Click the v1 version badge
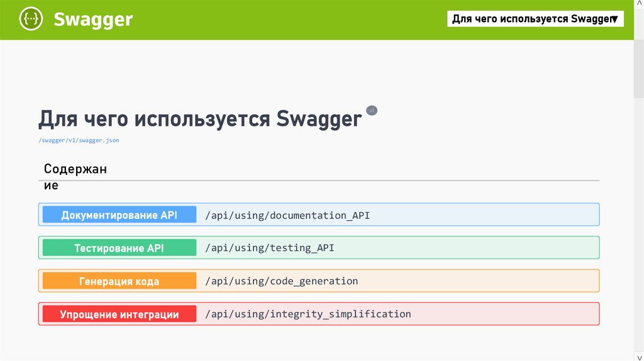The height and width of the screenshot is (361, 644). [x=371, y=111]
